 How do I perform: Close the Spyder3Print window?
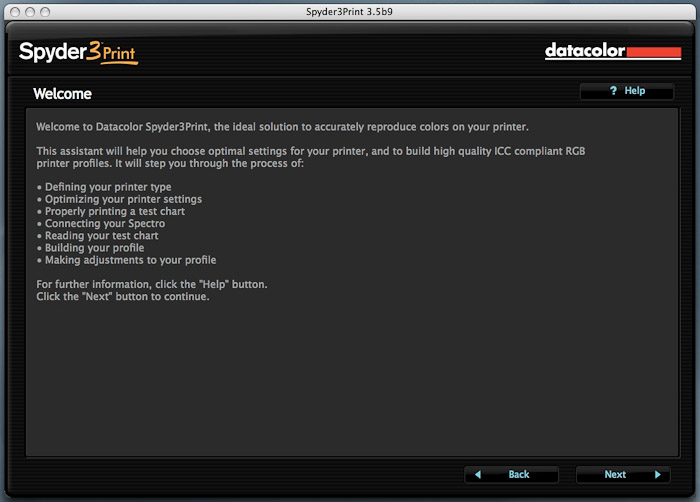coord(11,11)
